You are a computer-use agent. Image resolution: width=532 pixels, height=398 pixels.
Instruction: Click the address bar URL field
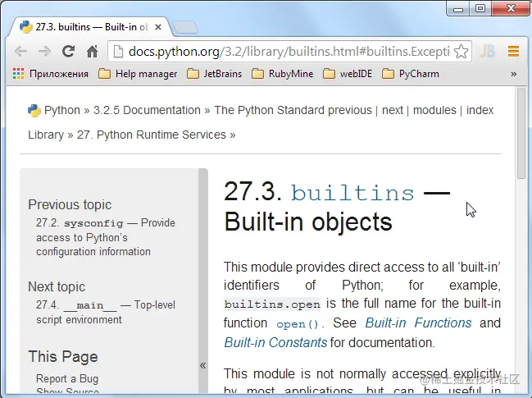(x=289, y=52)
